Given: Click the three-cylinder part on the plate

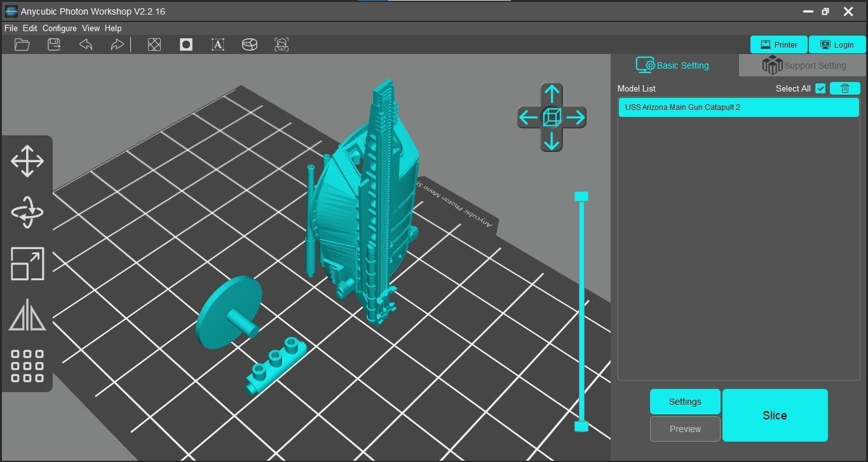Looking at the screenshot, I should click(276, 366).
